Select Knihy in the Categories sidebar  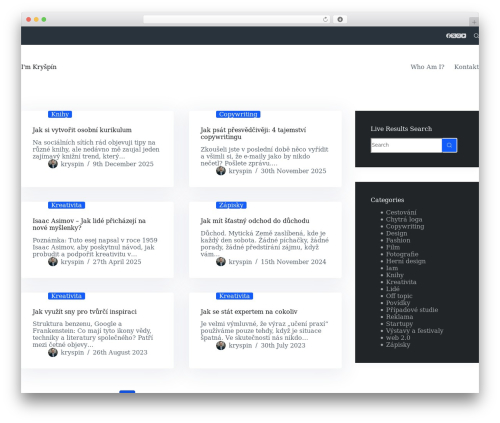(x=395, y=275)
